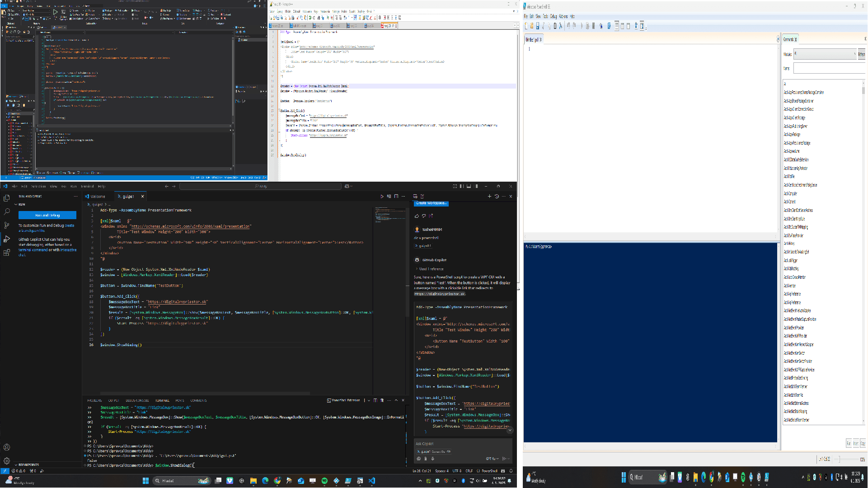Click the Create Workspace button in Copilot panel
The height and width of the screenshot is (488, 868).
point(431,203)
